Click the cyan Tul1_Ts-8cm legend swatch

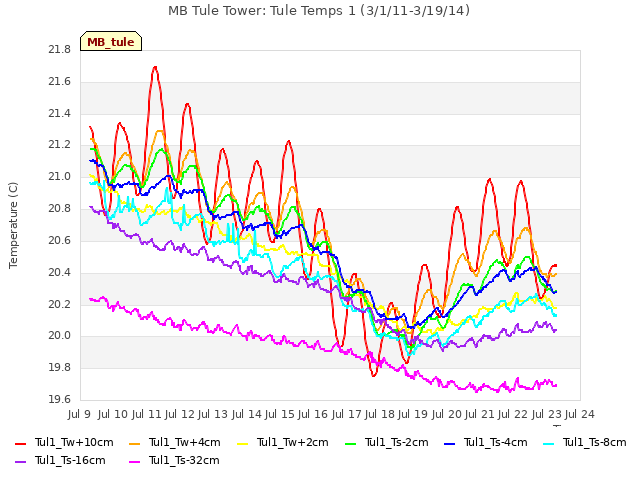pyautogui.click(x=549, y=443)
